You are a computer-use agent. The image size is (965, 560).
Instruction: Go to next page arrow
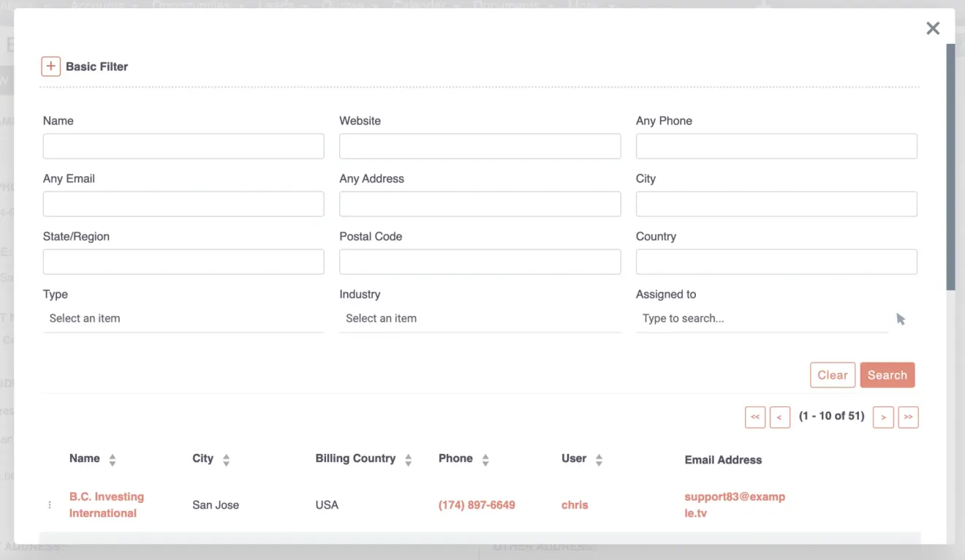pos(883,417)
